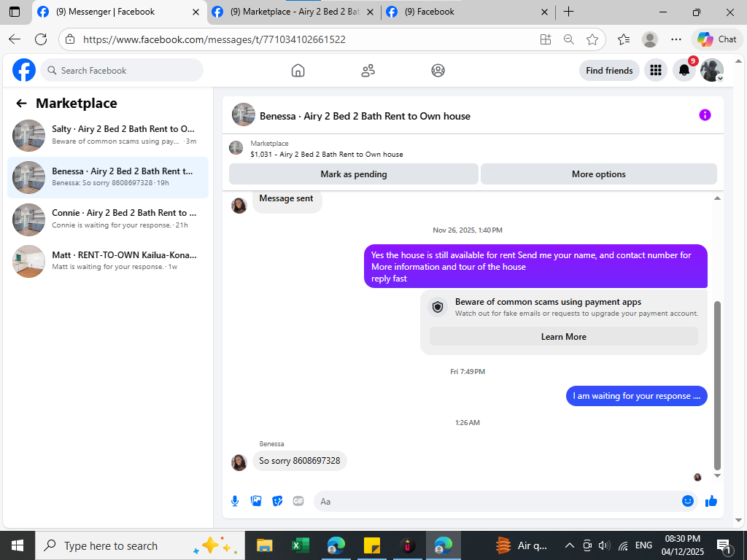
Task: Go to the Home feed icon
Action: pos(298,71)
